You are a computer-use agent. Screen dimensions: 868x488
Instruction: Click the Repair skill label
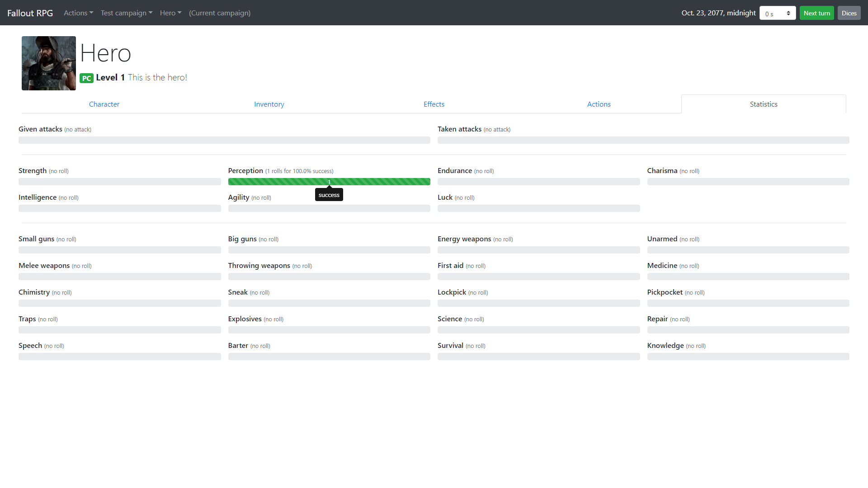coord(657,319)
